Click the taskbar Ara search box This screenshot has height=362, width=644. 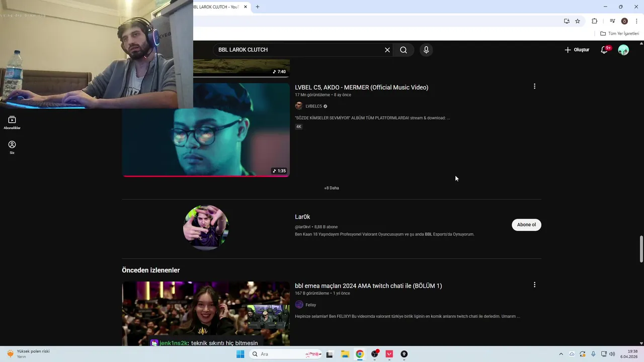[286, 354]
